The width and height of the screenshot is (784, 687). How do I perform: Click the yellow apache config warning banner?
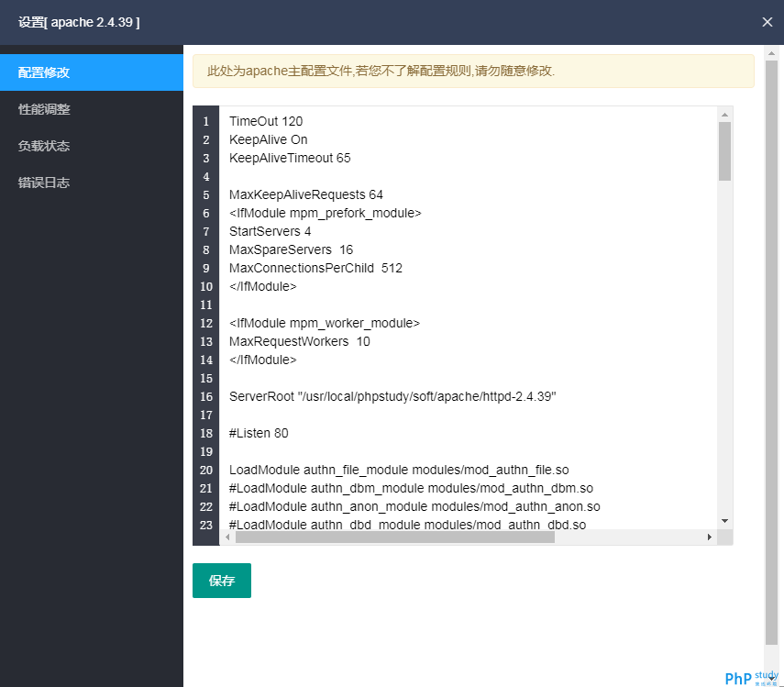tap(473, 71)
